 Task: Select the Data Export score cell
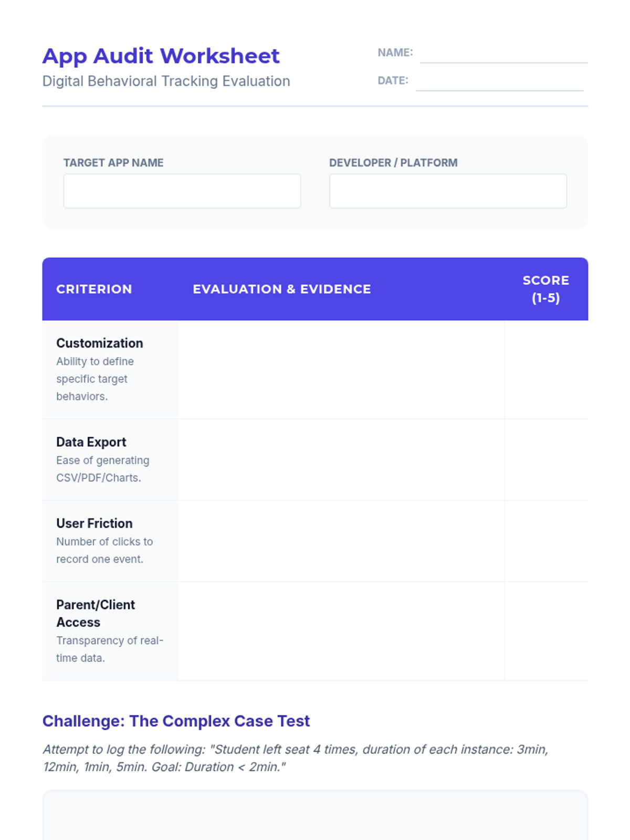tap(546, 460)
